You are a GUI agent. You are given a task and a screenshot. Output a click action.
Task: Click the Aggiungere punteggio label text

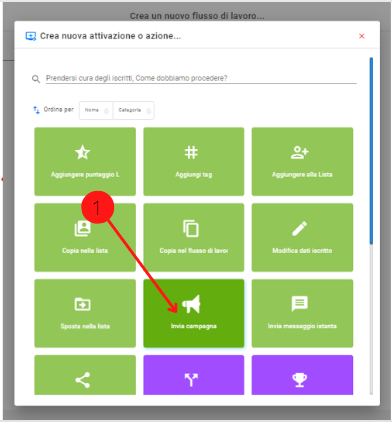pyautogui.click(x=85, y=175)
